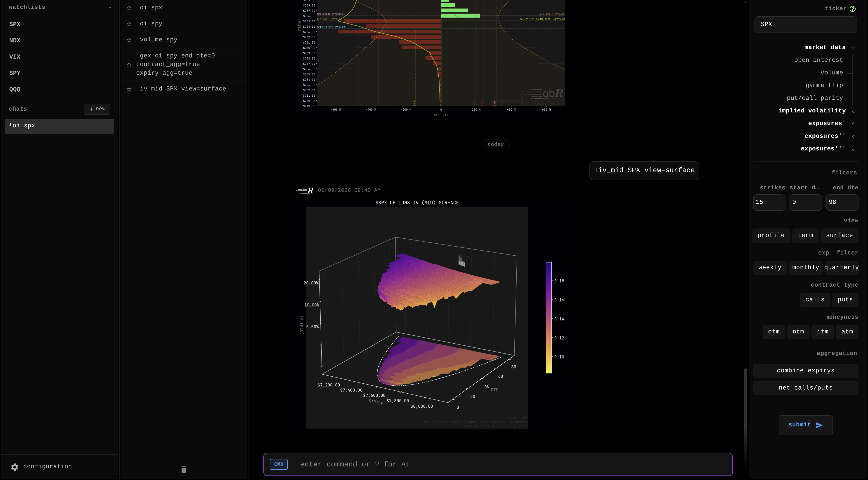
Task: Toggle calls contract type
Action: click(x=815, y=300)
